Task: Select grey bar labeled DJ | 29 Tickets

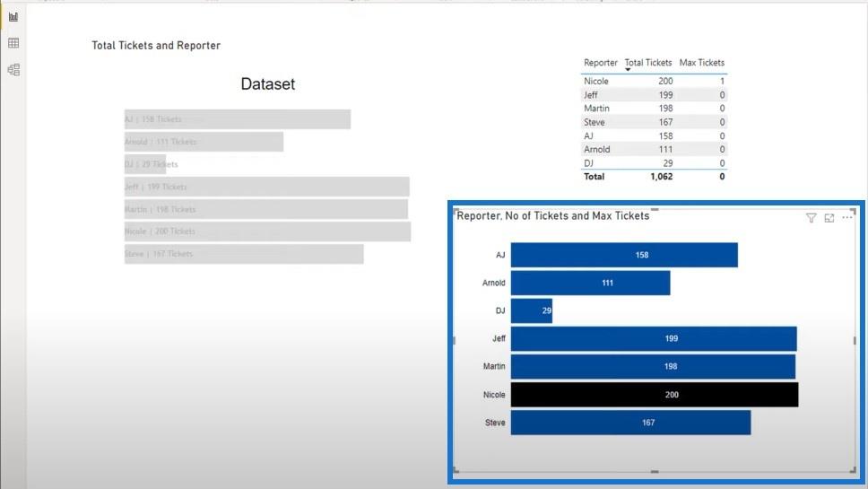Action: 145,164
